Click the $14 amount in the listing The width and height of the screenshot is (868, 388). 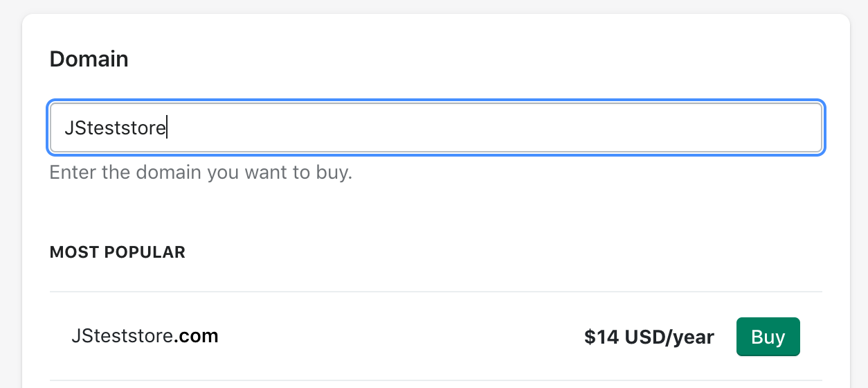click(x=602, y=337)
